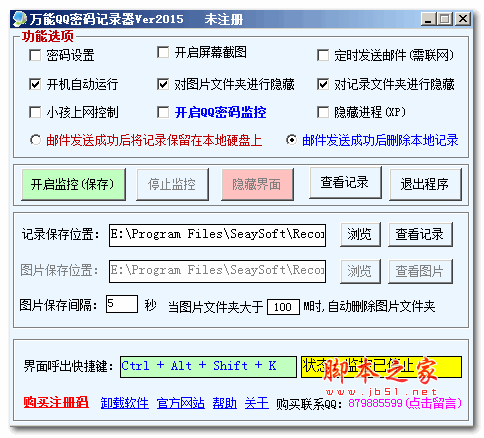Viewport: 484px width, 438px height.
Task: Click QQ contact 879885599(点击留言) link
Action: coord(405,403)
